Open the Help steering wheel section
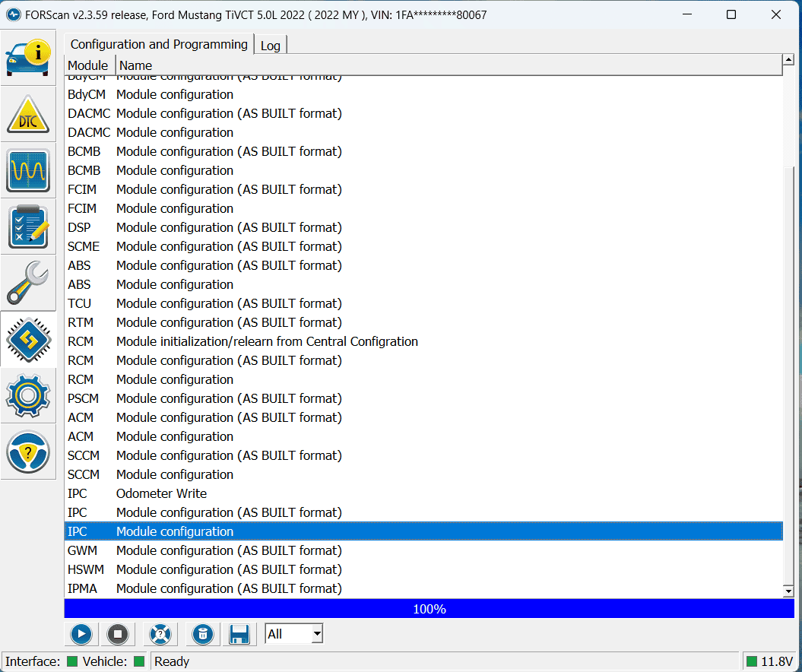Image resolution: width=802 pixels, height=672 pixels. click(x=28, y=452)
